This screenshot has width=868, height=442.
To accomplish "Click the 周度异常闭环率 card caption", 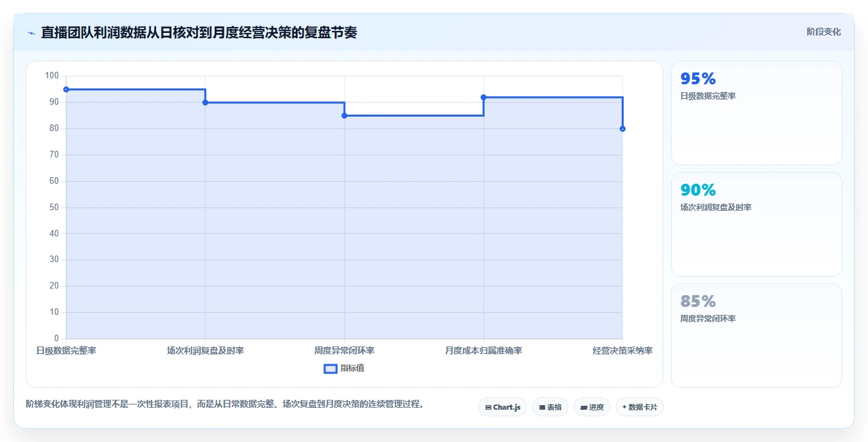I will coord(708,319).
